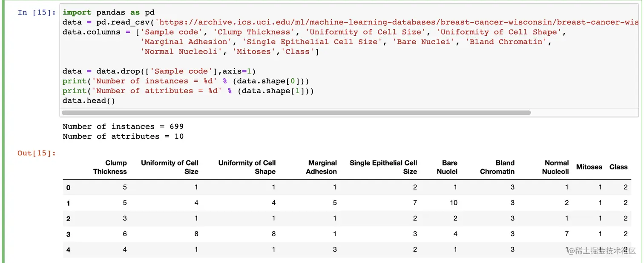Select the Bland Chromatin column header
Viewport: 644px width, 263px height.
pyautogui.click(x=497, y=167)
